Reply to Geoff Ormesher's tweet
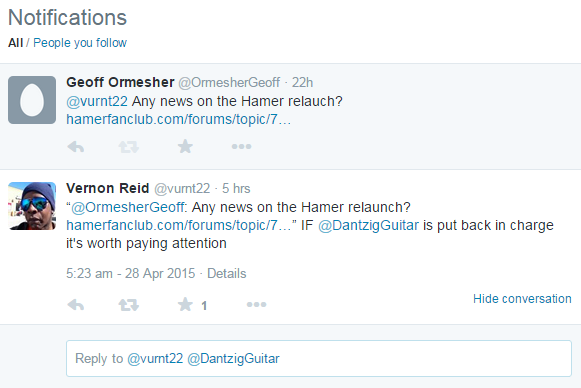581x388 pixels. (76, 147)
